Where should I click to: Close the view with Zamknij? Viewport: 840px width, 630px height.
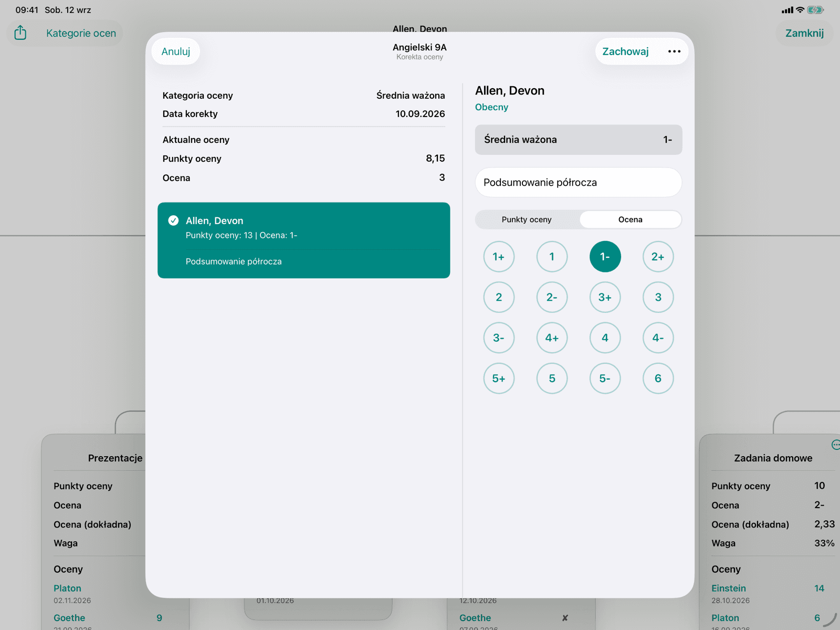point(804,33)
